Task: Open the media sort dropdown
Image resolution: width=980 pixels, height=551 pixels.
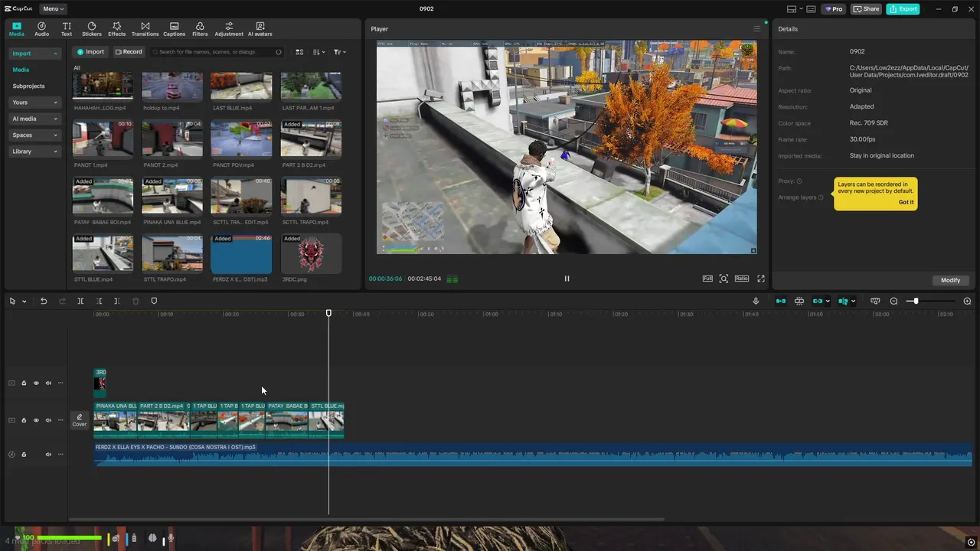Action: 318,52
